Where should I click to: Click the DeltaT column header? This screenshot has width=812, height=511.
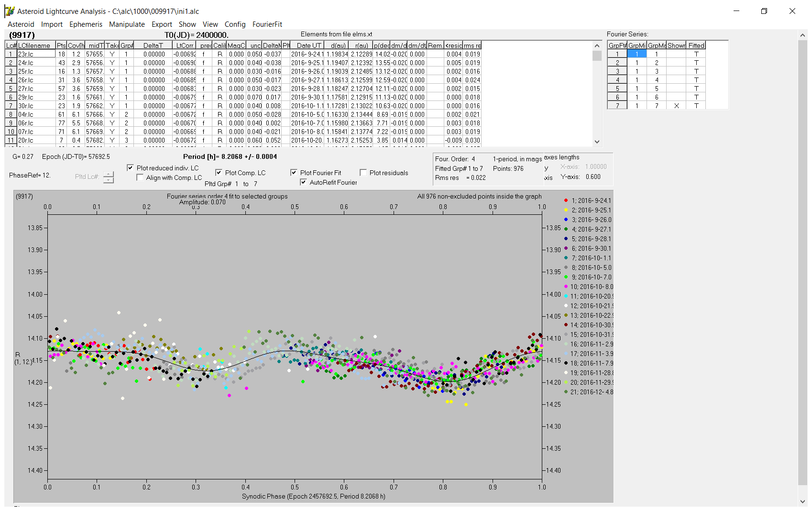click(x=153, y=45)
